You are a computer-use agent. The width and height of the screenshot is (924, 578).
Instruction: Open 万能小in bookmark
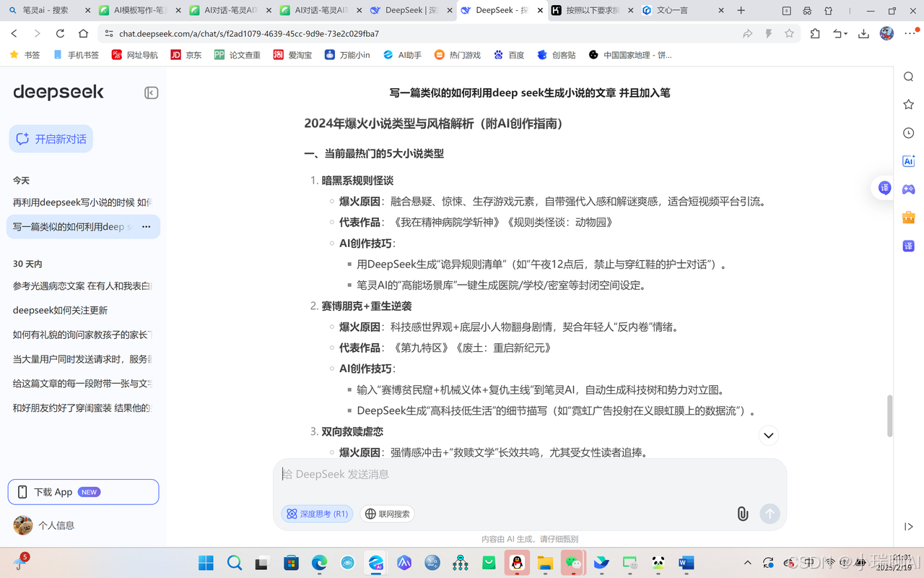click(347, 55)
